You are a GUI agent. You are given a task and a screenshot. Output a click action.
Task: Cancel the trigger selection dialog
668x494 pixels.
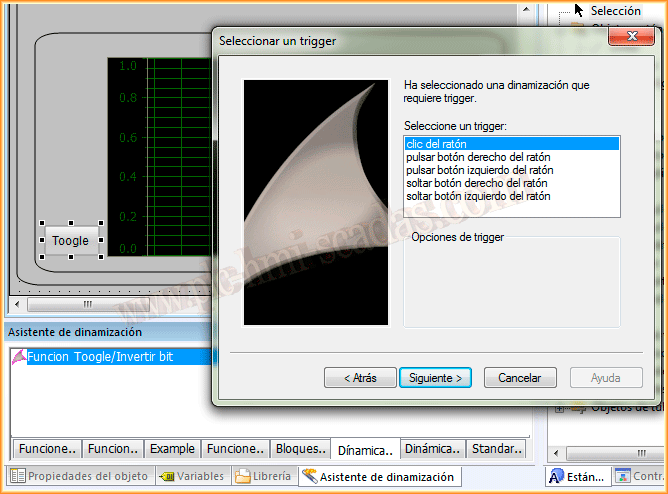(520, 378)
